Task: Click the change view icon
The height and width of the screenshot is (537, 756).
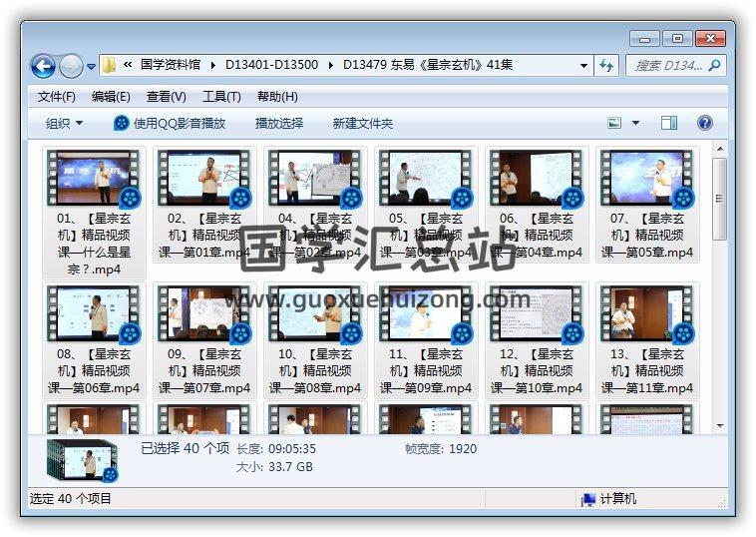Action: pyautogui.click(x=615, y=123)
